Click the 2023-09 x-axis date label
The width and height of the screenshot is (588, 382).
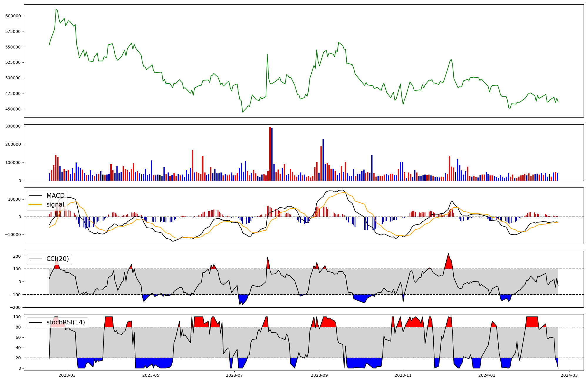(319, 375)
